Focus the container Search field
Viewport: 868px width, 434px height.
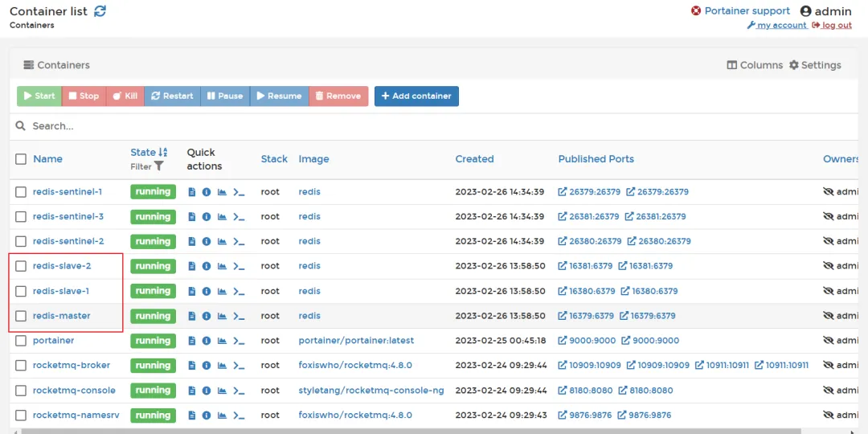(x=434, y=126)
